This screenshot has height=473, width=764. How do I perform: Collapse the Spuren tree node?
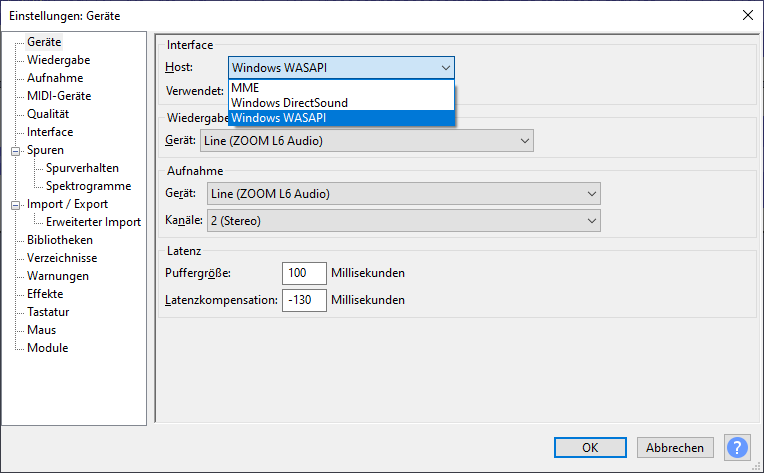click(x=16, y=151)
